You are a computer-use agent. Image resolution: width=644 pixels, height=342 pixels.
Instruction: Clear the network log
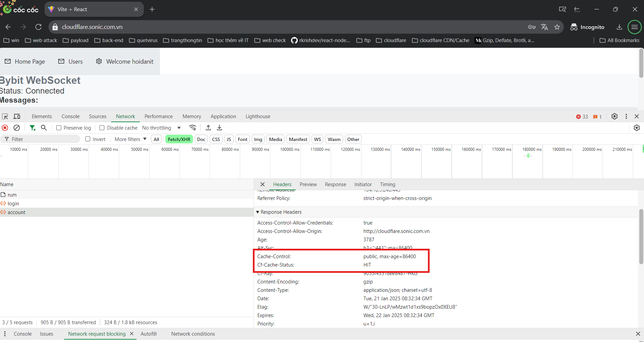point(17,128)
